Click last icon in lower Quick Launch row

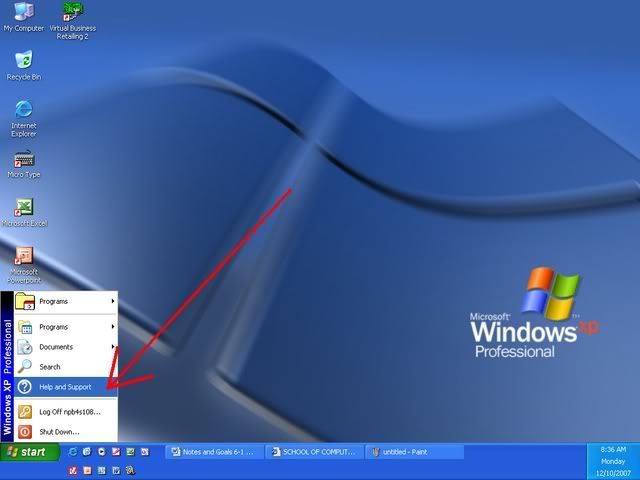coord(130,471)
